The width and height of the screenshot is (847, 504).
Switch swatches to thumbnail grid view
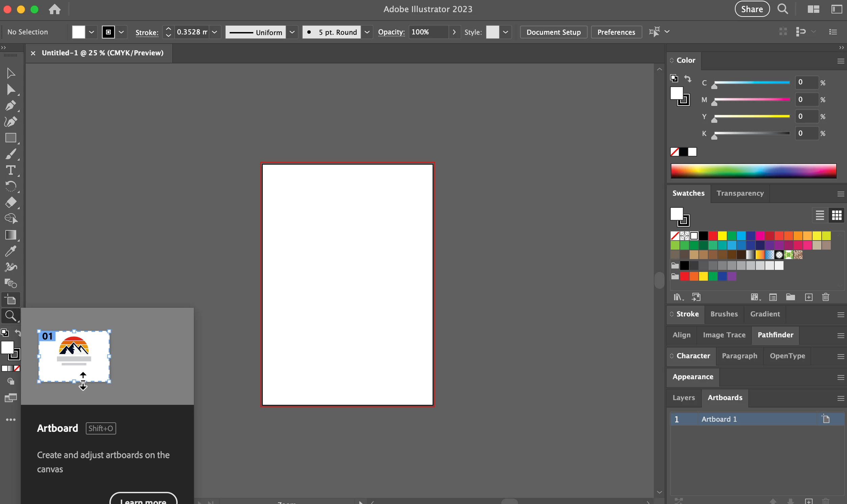(837, 215)
